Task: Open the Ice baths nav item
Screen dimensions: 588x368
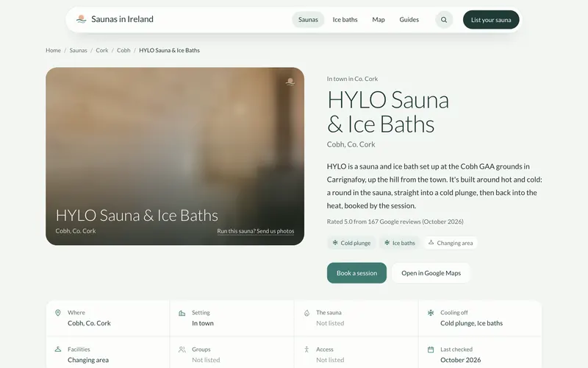Action: click(x=345, y=20)
